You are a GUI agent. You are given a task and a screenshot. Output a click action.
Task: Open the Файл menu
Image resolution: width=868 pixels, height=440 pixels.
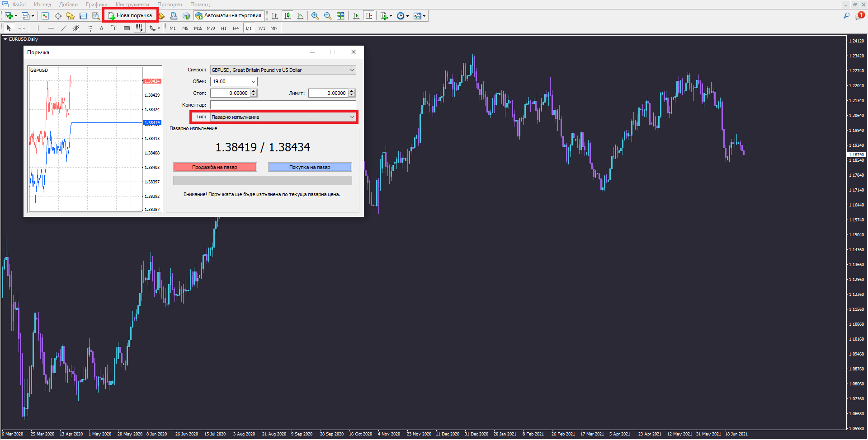point(19,5)
